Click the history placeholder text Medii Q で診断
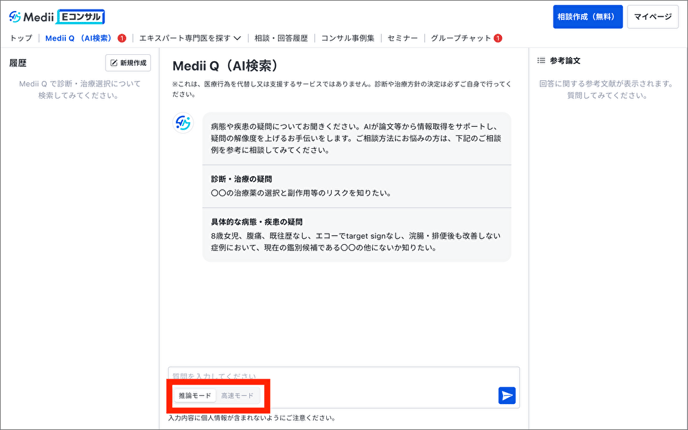Viewport: 688px width, 430px height. (79, 89)
